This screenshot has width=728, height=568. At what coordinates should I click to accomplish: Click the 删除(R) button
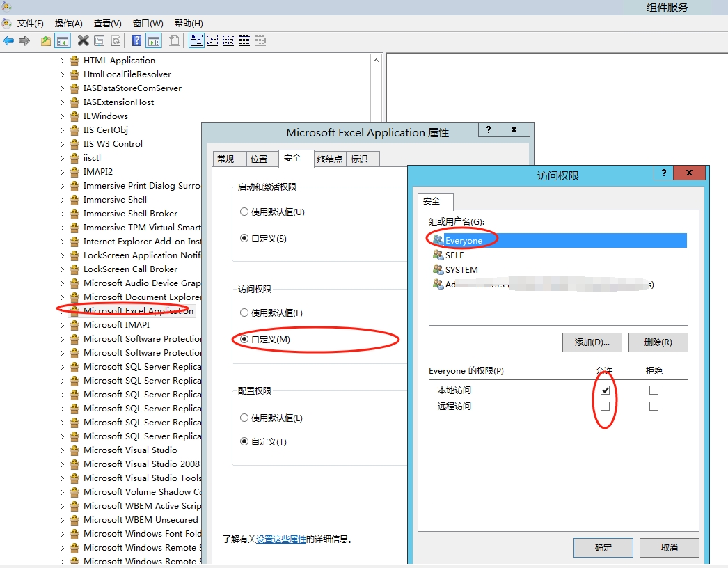click(658, 342)
